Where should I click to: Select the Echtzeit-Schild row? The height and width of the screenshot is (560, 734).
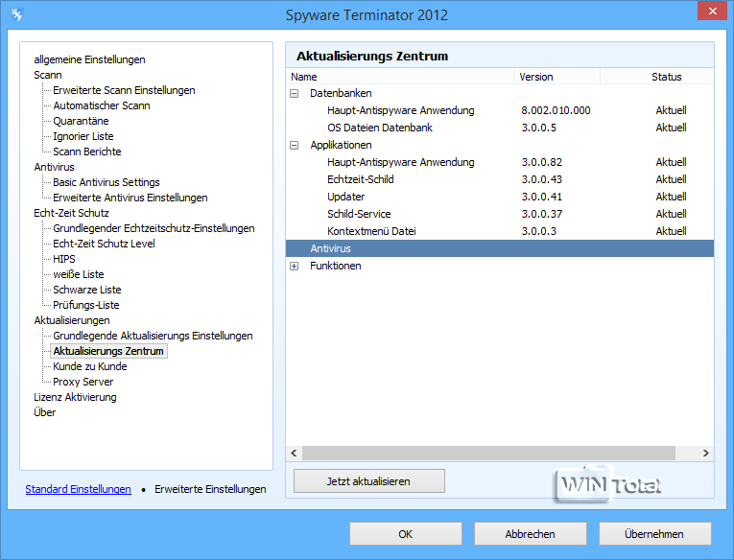[500, 179]
